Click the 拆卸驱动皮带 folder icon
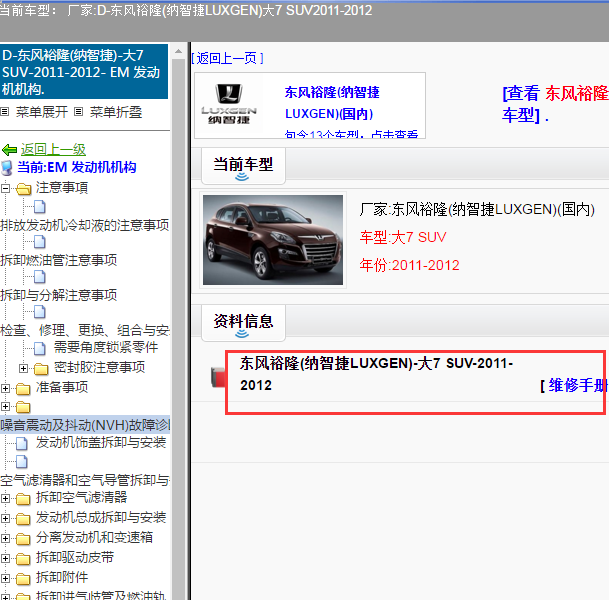Viewport: 609px width, 600px height. [x=23, y=559]
